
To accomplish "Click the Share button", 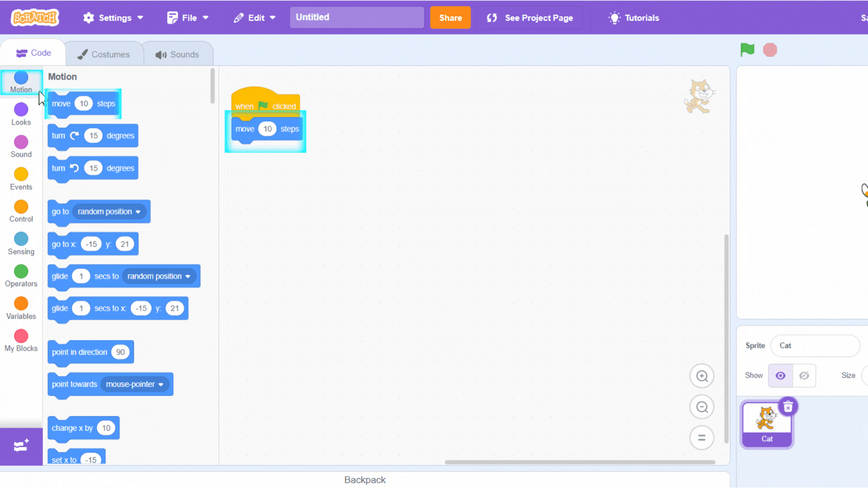I will (450, 17).
